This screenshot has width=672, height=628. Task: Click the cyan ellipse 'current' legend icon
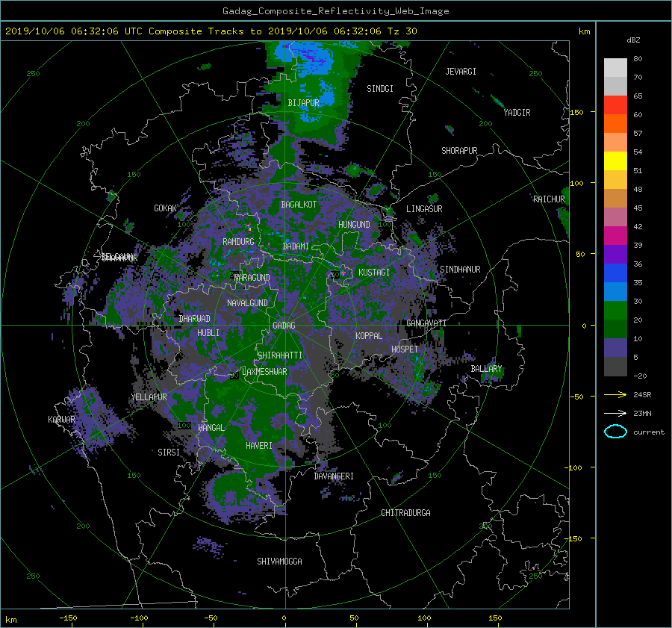coord(615,432)
